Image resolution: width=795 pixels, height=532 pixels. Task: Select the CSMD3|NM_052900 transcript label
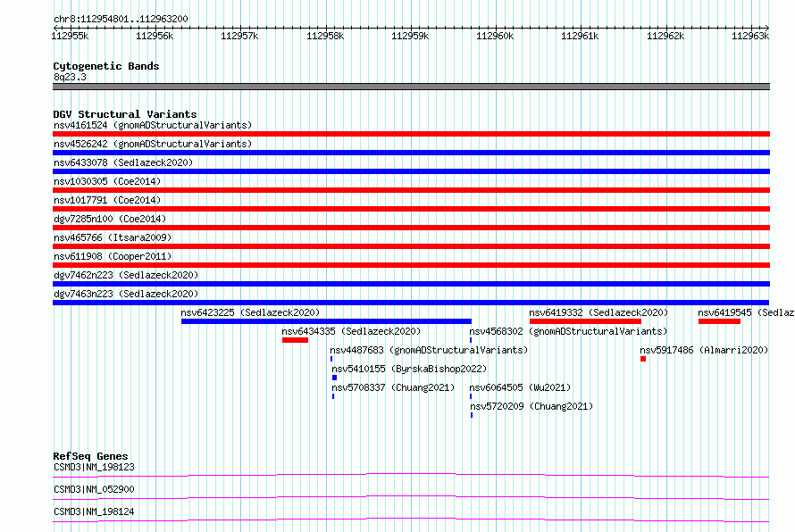(94, 489)
